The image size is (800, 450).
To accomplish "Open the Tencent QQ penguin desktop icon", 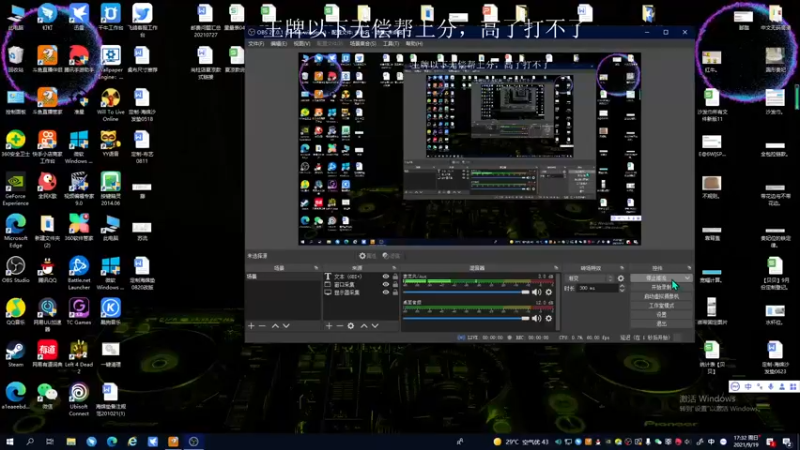I will (47, 269).
